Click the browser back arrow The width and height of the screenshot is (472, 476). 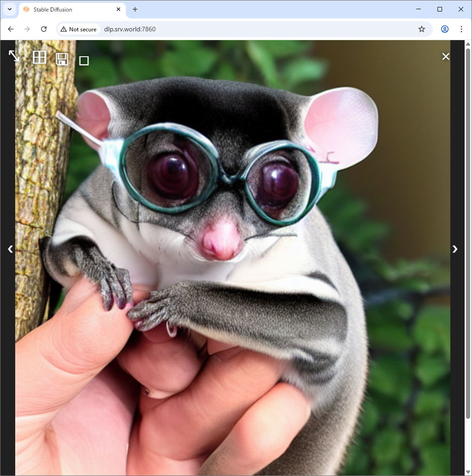(x=11, y=29)
